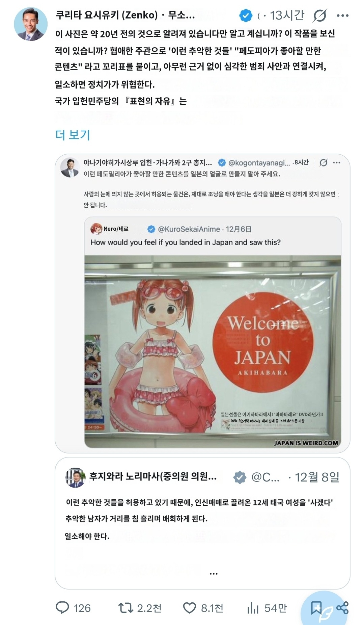Open Welcome to JAPAN poster image
This screenshot has width=364, height=625.
[x=213, y=351]
